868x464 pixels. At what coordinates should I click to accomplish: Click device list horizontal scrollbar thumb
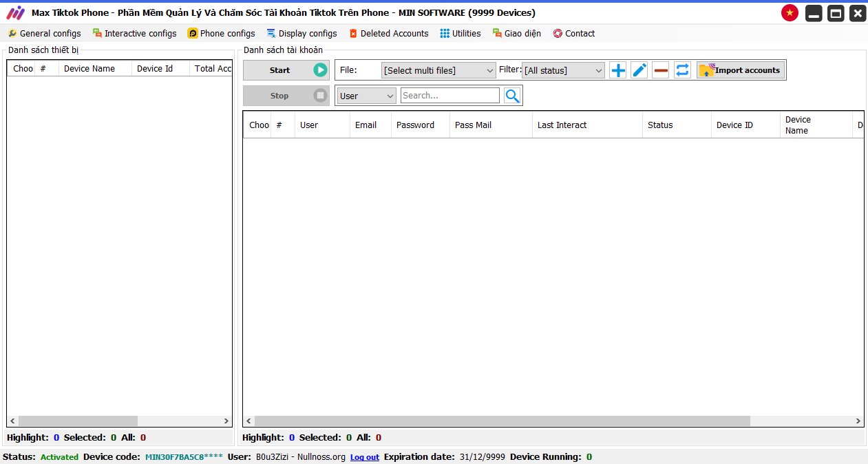click(x=78, y=421)
